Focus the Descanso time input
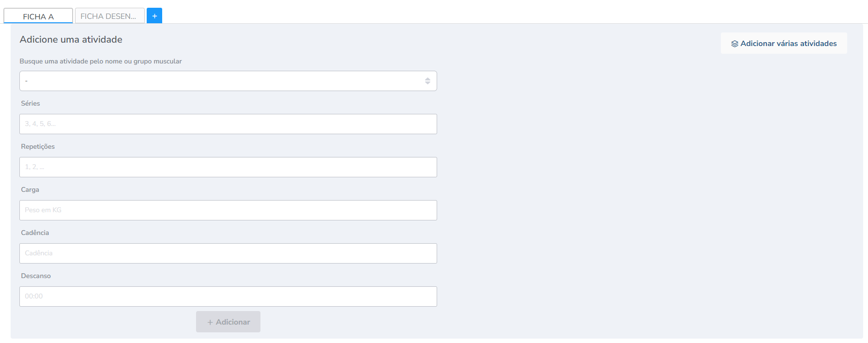Screen dimensions: 868x343 (228, 296)
